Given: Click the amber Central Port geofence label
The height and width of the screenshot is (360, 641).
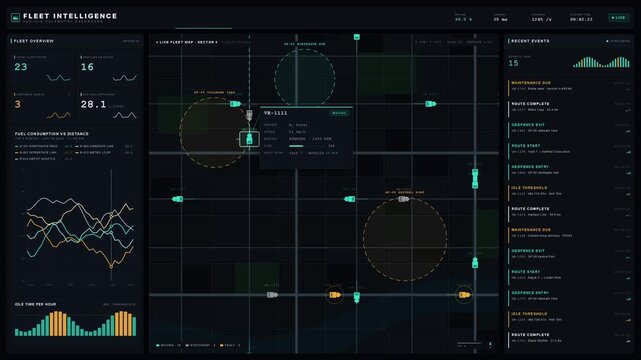Looking at the screenshot, I should click(x=404, y=192).
